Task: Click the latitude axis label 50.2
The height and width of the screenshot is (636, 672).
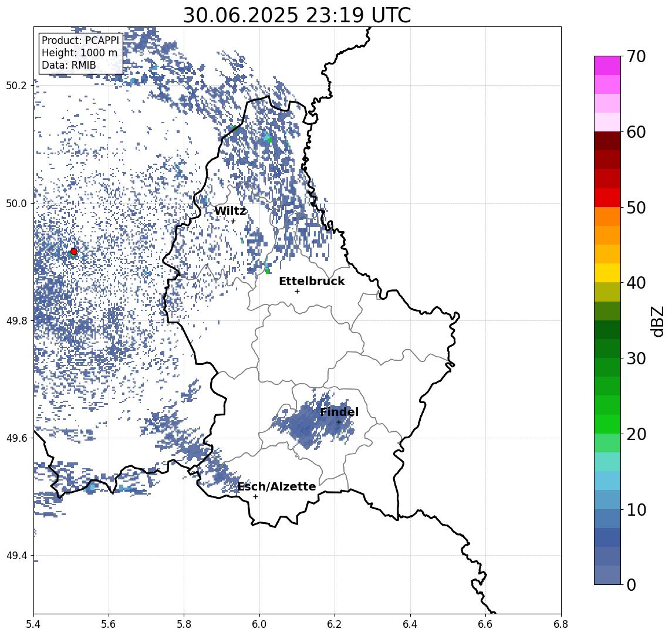Action: pyautogui.click(x=16, y=85)
